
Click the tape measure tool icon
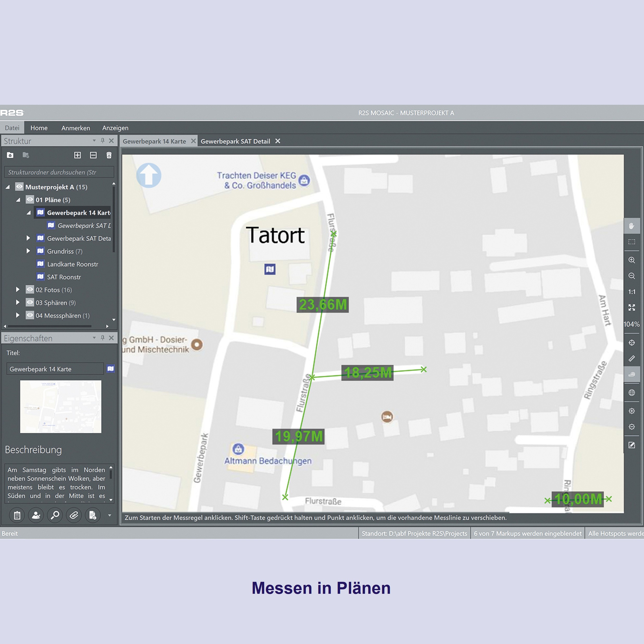pyautogui.click(x=631, y=374)
